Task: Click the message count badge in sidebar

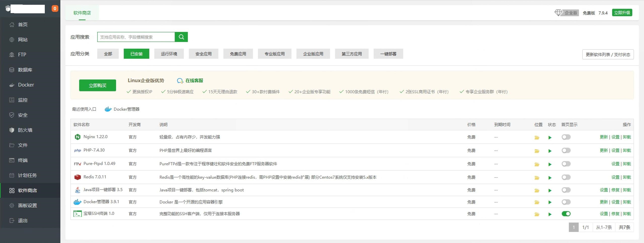Action: [x=55, y=9]
